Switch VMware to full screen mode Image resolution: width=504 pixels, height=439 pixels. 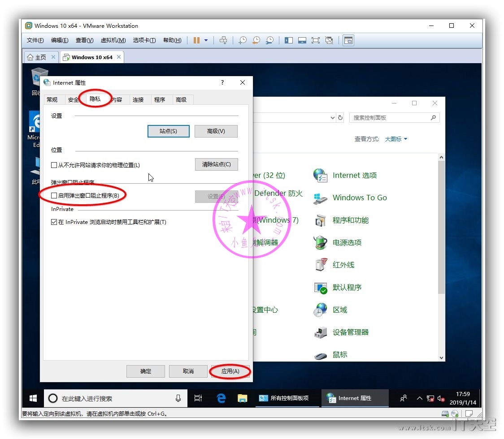316,40
